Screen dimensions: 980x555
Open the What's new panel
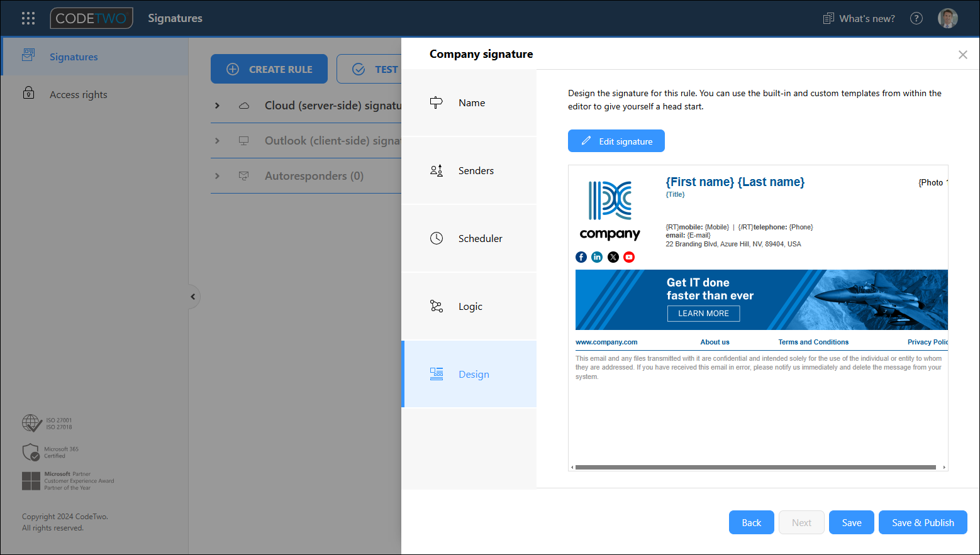pos(858,18)
